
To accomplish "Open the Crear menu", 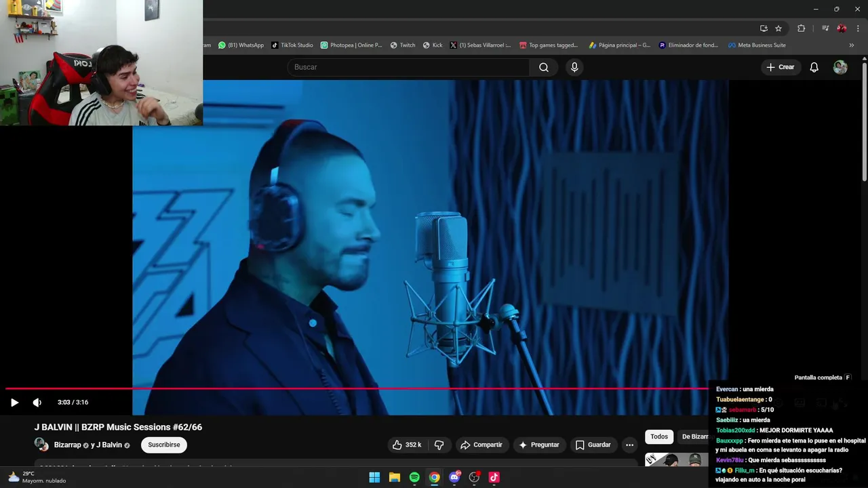I will point(780,67).
